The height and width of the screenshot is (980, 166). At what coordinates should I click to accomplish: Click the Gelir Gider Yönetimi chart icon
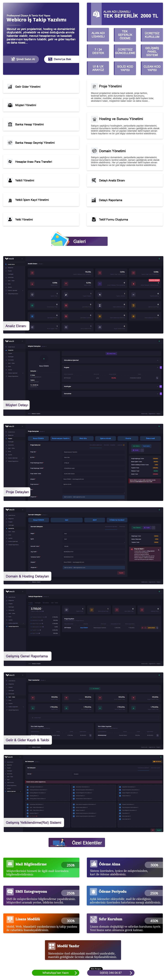pos(10,87)
